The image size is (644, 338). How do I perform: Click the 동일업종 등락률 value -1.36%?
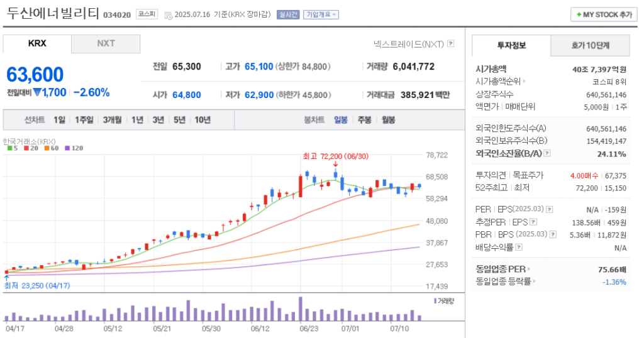point(614,282)
